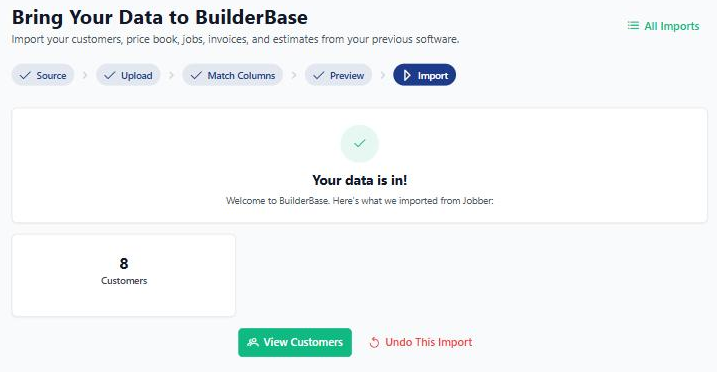Select the active Import step pill
The width and height of the screenshot is (717, 372).
pyautogui.click(x=424, y=75)
